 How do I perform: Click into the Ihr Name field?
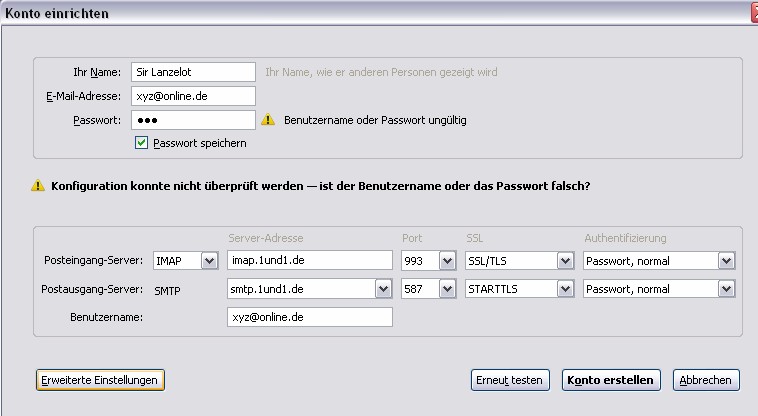pos(193,72)
